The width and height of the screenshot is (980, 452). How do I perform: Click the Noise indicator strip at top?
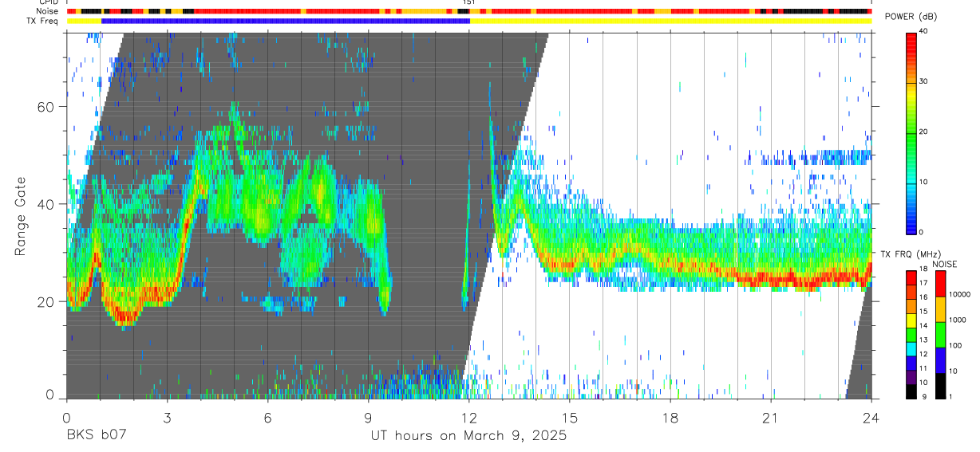[x=468, y=11]
